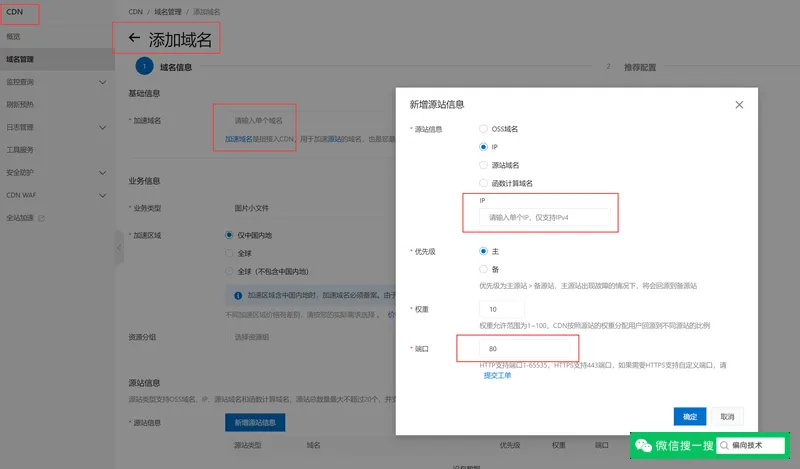Select the OSS域名 origin type
The width and height of the screenshot is (800, 469).
[483, 129]
